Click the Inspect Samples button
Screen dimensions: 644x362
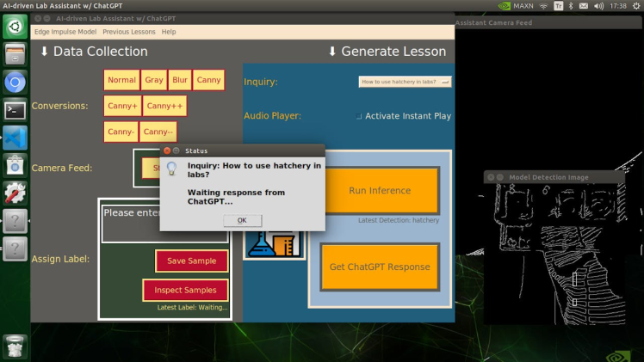tap(185, 290)
